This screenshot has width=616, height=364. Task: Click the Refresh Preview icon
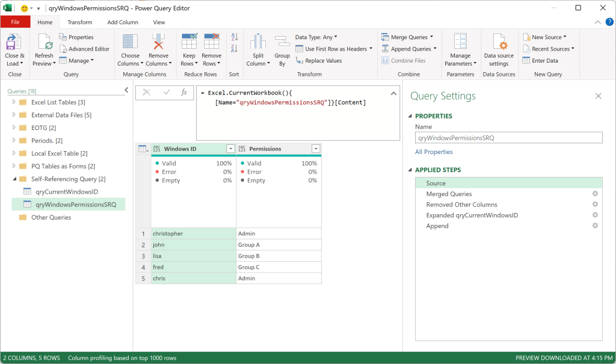pos(44,42)
